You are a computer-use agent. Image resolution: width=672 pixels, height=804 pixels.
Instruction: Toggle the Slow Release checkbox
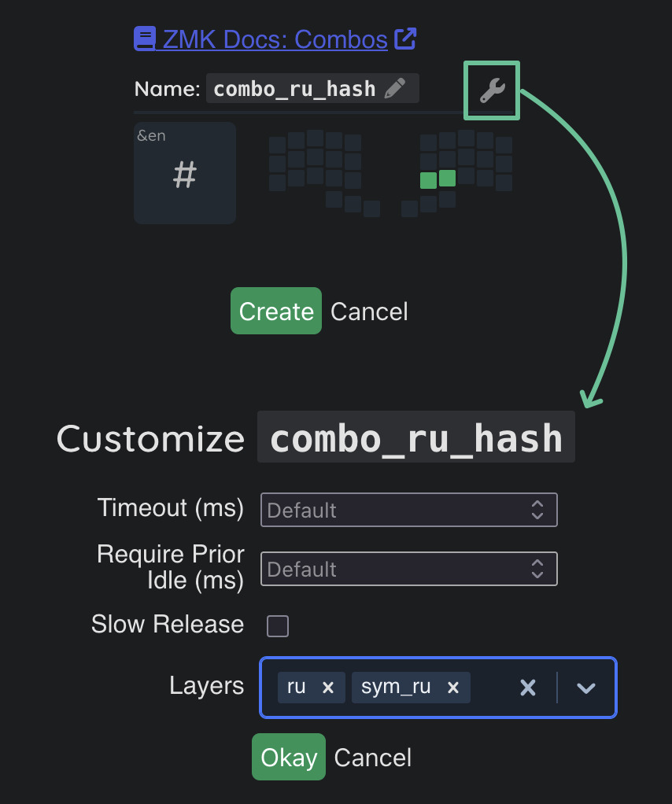278,626
